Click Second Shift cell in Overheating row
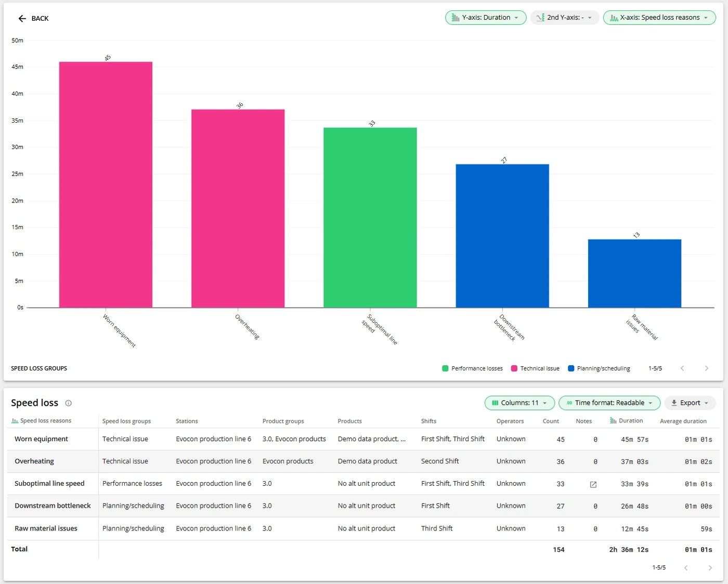 [440, 461]
